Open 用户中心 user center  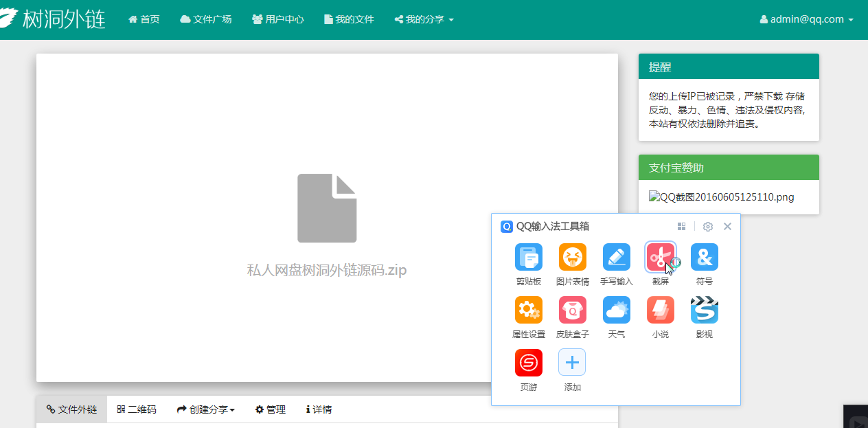[x=277, y=19]
